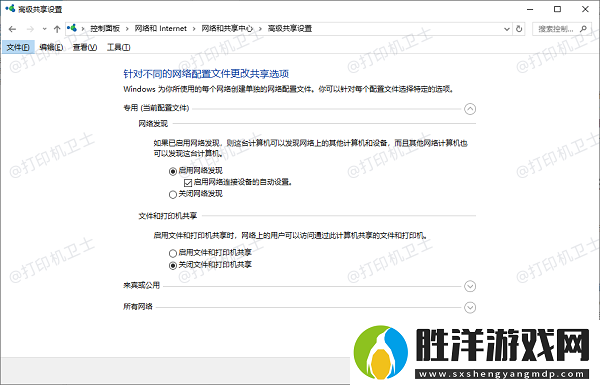600x385 pixels.
Task: Open the chevron after 控制面板 in breadcrumb
Action: [x=127, y=29]
